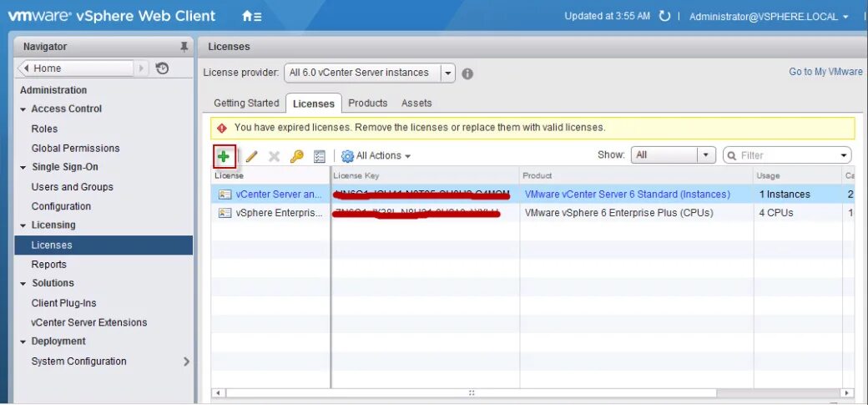Open the All Actions gear menu

click(376, 156)
